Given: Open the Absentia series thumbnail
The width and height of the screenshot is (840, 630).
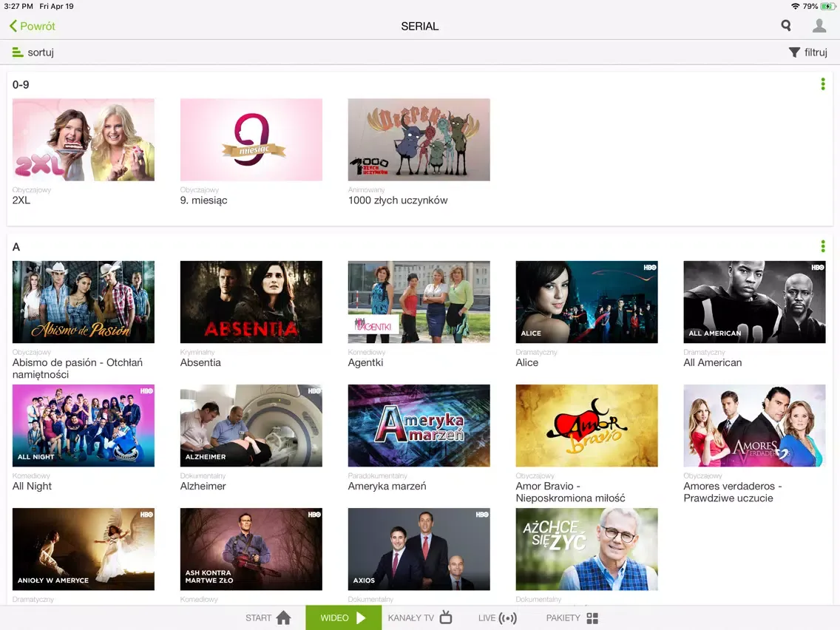Looking at the screenshot, I should (251, 302).
